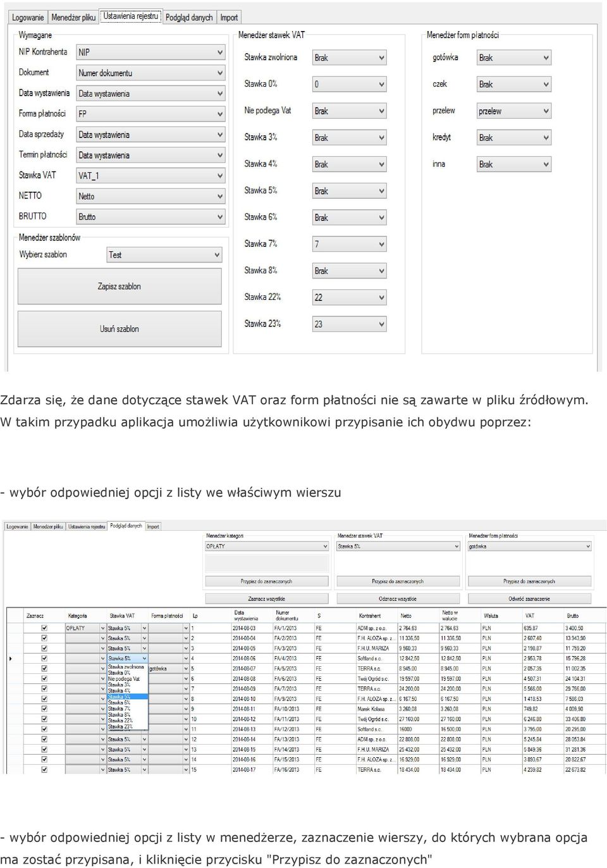Screen dimensions: 607x868
Task: Toggle the checkbox for row FA/3/2013
Action: point(44,648)
